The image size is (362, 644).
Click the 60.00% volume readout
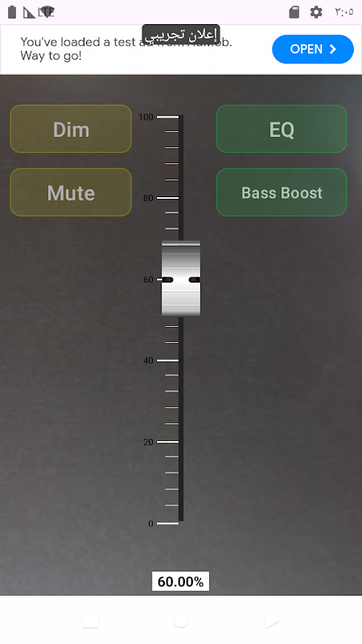point(180,581)
